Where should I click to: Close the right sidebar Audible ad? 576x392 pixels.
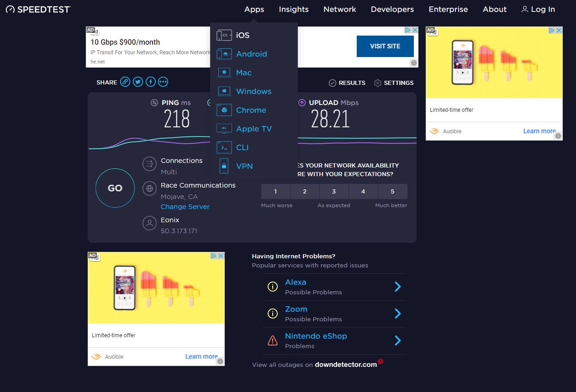tap(559, 30)
